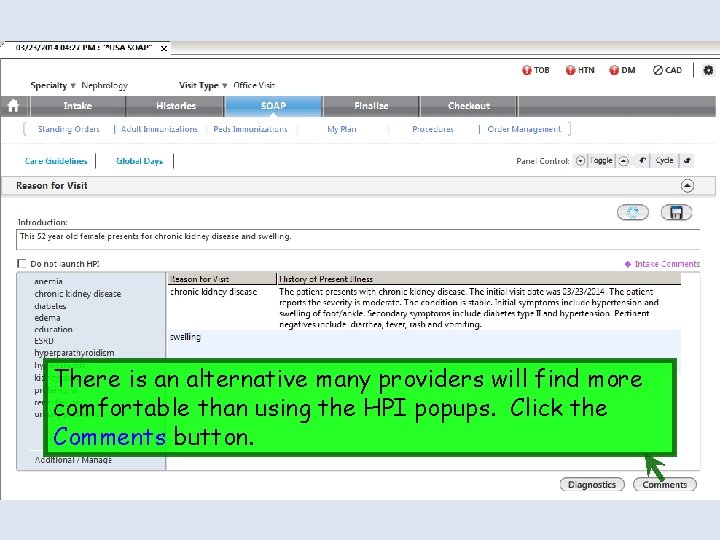The image size is (720, 540).
Task: Select education in the reason list
Action: click(53, 329)
